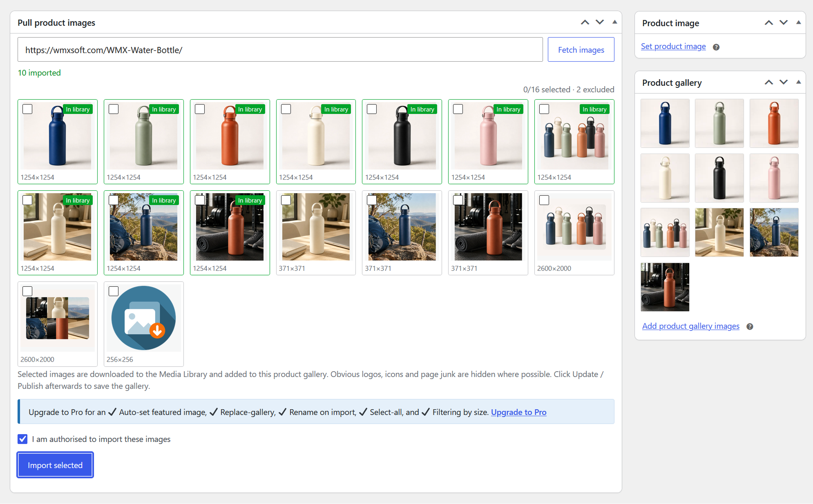Select the 2600×2000 collage image checkbox

coord(27,291)
